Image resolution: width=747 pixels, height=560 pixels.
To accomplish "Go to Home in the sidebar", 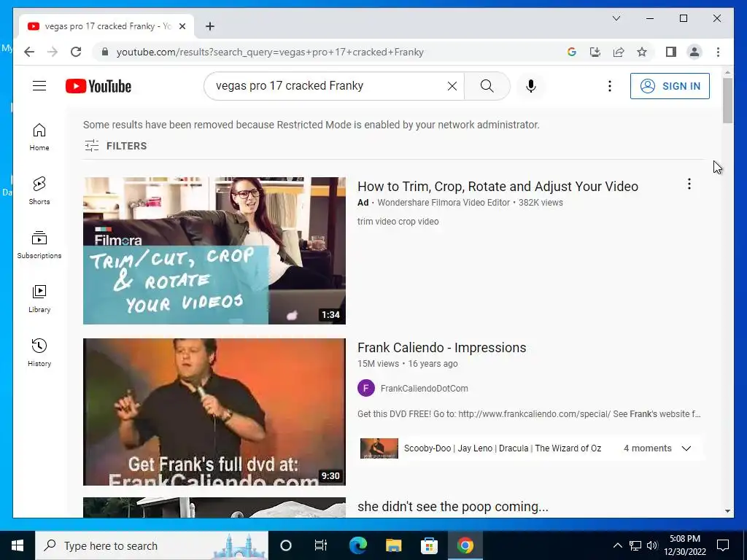I will (39, 137).
